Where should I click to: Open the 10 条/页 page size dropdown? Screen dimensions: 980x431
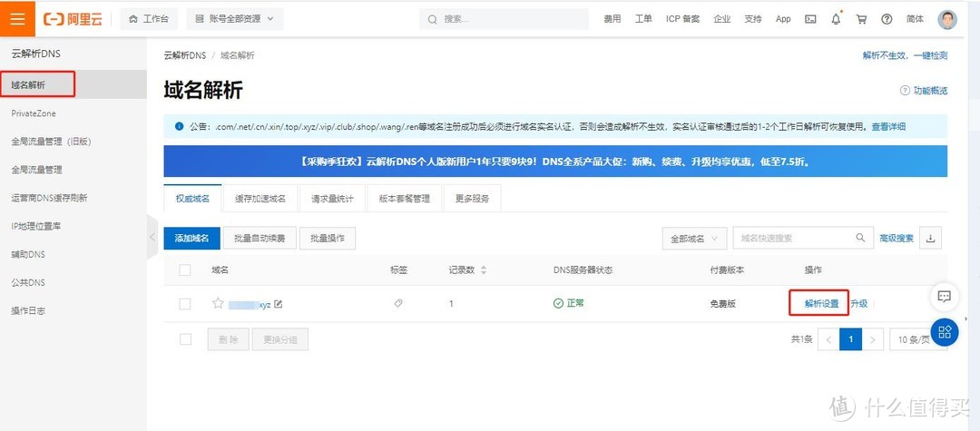[916, 339]
